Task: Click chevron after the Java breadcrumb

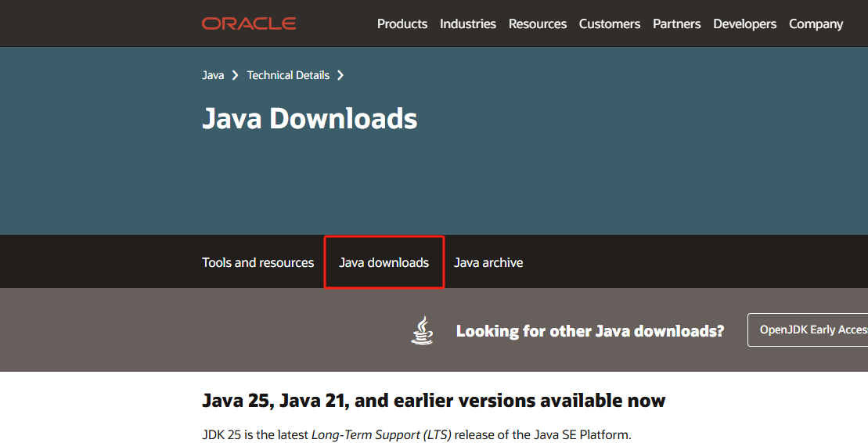Action: click(x=236, y=75)
